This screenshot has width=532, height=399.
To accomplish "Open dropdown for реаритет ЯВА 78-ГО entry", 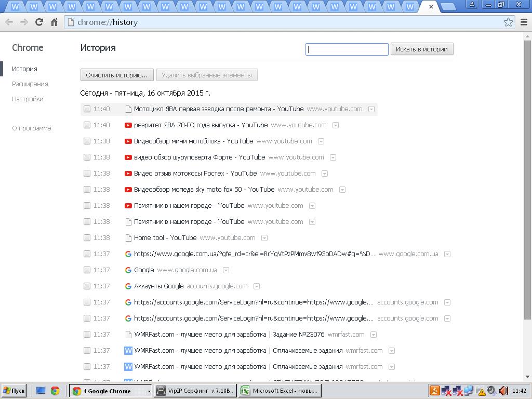I will tap(336, 126).
